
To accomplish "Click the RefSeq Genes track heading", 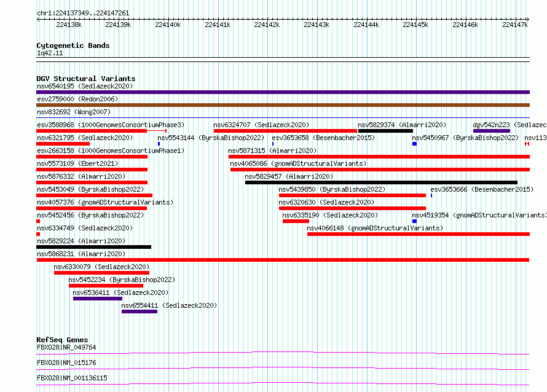I will point(62,340).
